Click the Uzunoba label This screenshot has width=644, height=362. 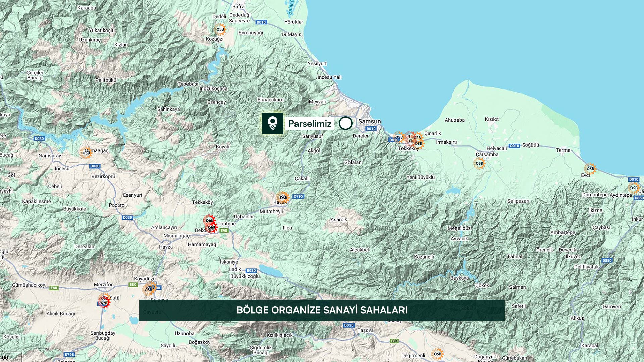click(x=184, y=333)
